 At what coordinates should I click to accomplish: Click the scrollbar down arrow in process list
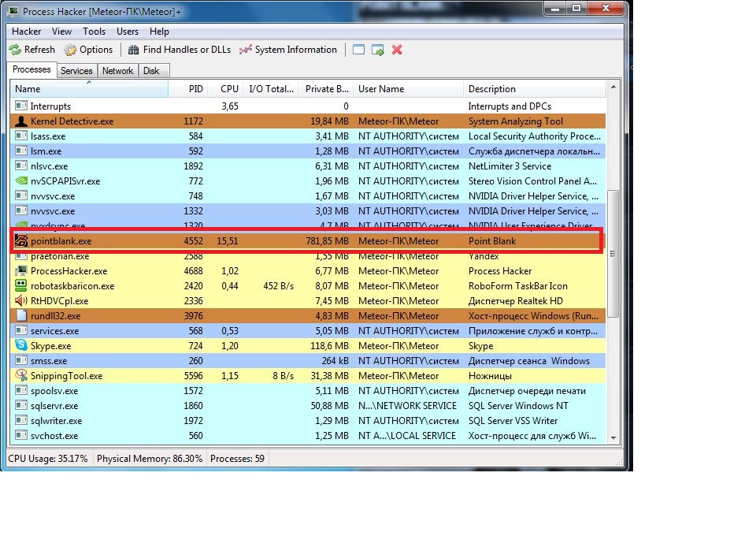click(613, 438)
